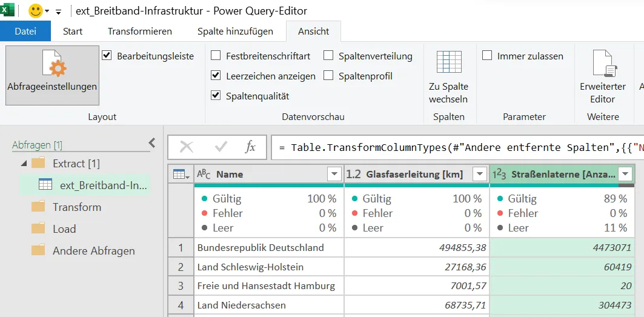Click the value 7001,57

[468, 285]
